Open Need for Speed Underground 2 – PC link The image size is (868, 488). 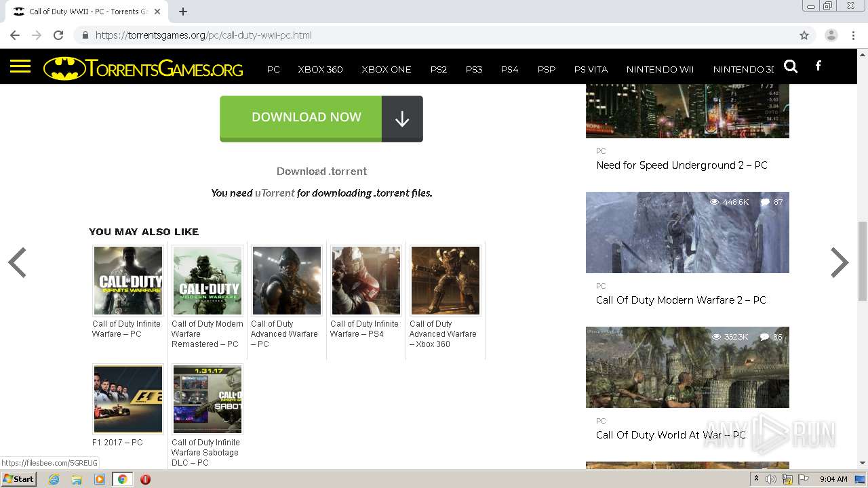tap(682, 165)
